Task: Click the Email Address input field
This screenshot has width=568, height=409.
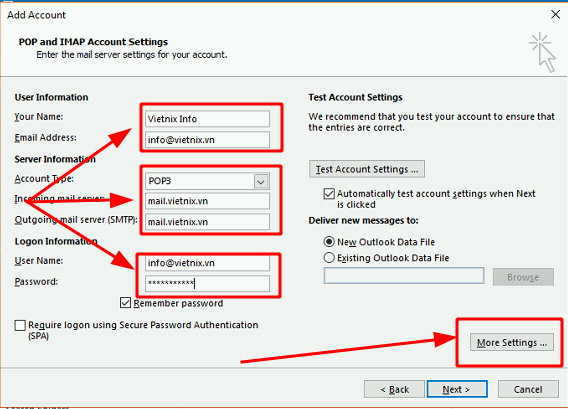Action: coord(207,140)
